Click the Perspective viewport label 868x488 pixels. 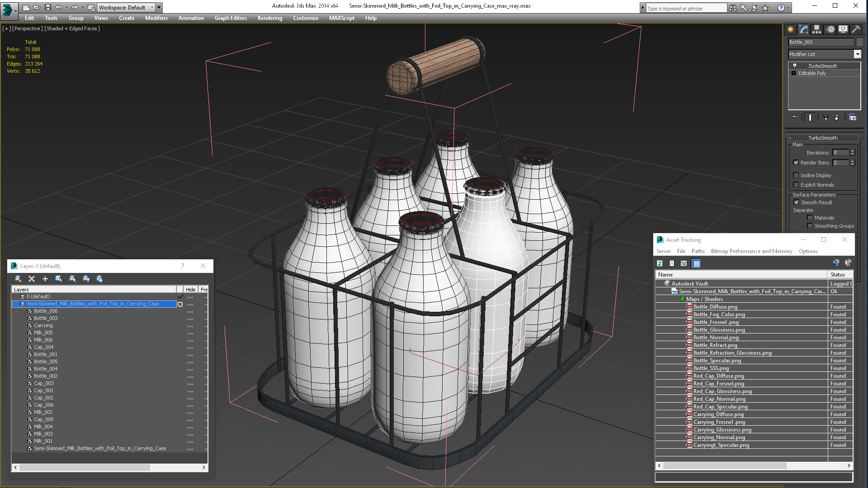pyautogui.click(x=28, y=28)
